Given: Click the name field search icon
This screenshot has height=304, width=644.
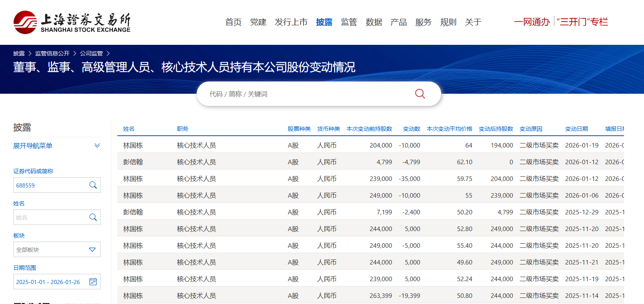Looking at the screenshot, I should (93, 217).
